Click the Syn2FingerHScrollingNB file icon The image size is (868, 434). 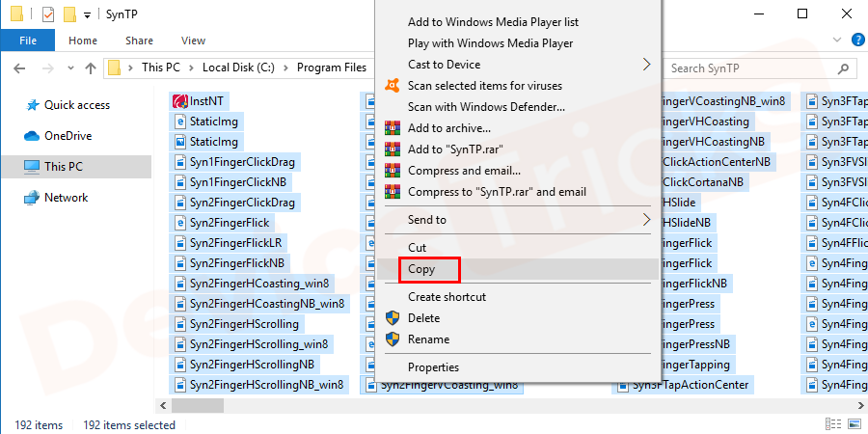coord(180,365)
